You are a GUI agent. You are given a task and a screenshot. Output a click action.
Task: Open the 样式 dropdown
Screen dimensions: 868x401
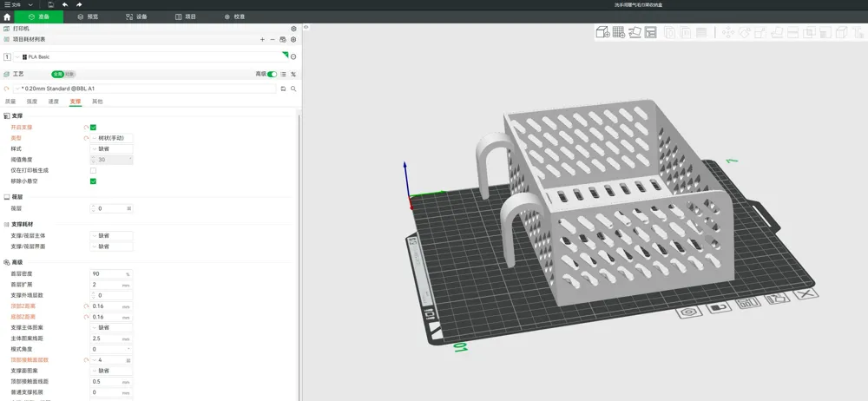(x=111, y=149)
